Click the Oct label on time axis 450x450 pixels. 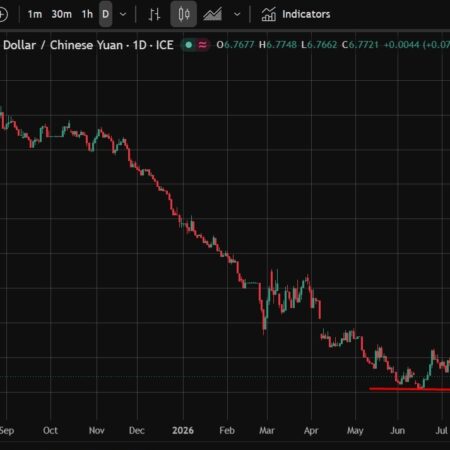coord(50,430)
